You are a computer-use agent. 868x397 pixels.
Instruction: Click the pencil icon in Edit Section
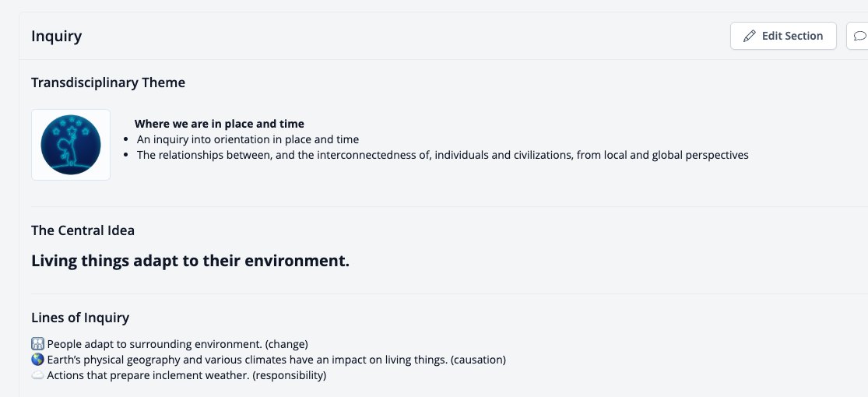click(x=749, y=36)
